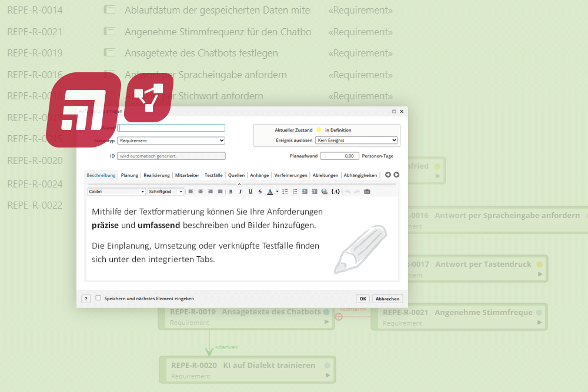Enable 'Speichern und nächstes Element eingeben' checkbox
Image resolution: width=588 pixels, height=392 pixels.
pos(99,298)
